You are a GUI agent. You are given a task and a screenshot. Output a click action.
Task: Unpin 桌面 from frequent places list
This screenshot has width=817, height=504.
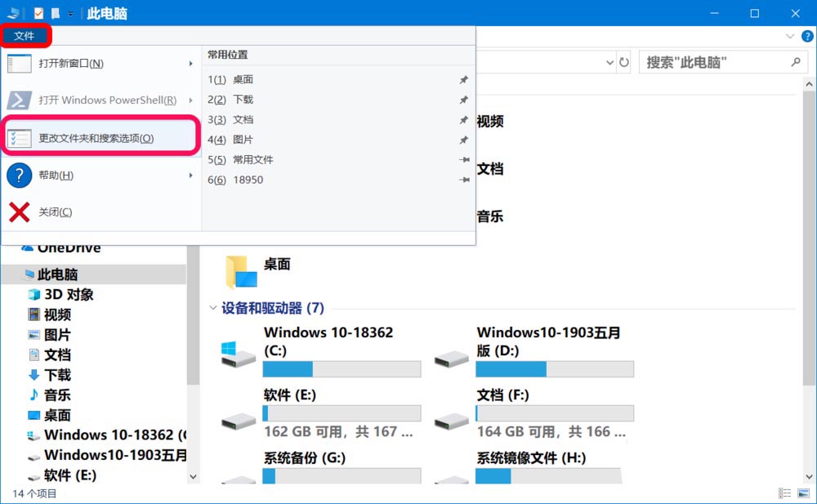(464, 80)
